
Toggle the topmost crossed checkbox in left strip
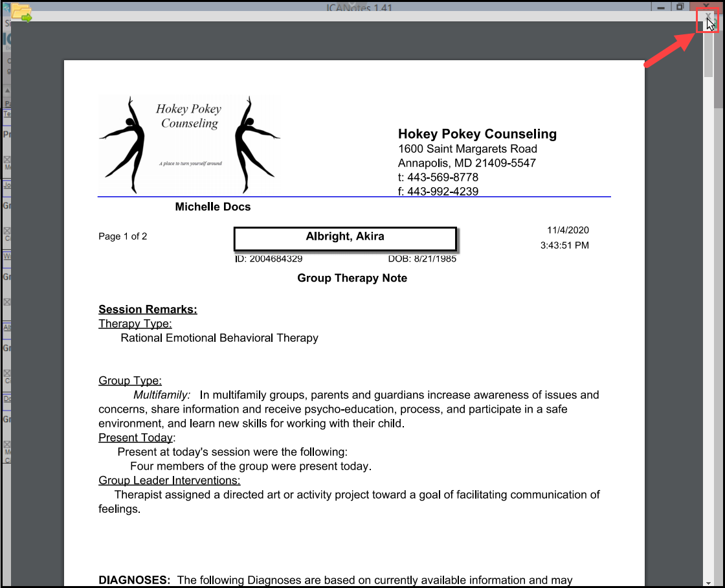(x=6, y=160)
